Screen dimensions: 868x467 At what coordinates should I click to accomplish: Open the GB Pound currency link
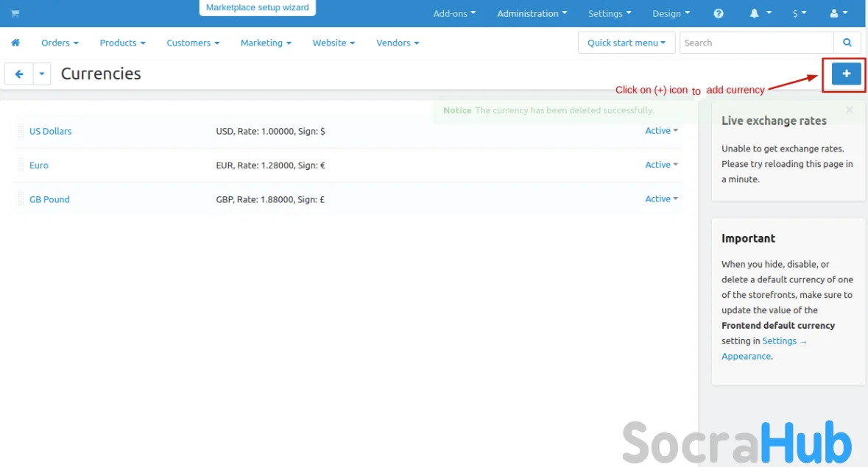pos(49,199)
